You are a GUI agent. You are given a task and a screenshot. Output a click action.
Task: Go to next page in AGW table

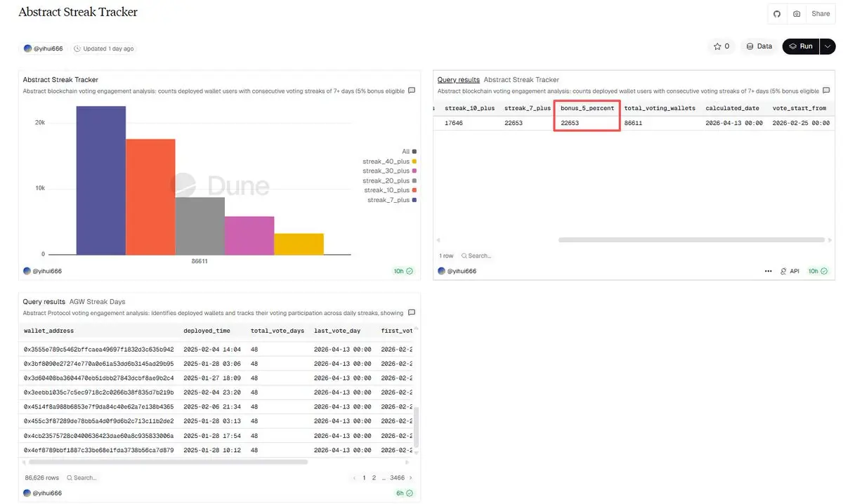click(411, 478)
